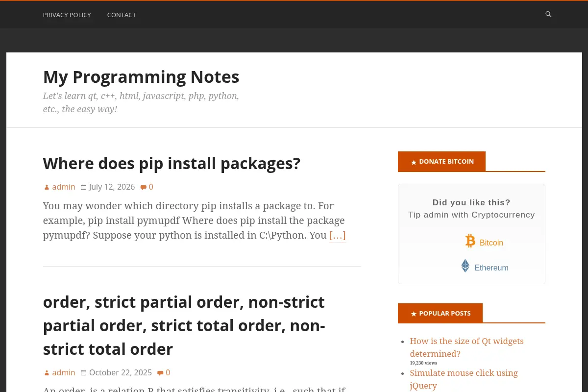Open the strict partial order post title
This screenshot has height=392, width=588.
click(184, 326)
